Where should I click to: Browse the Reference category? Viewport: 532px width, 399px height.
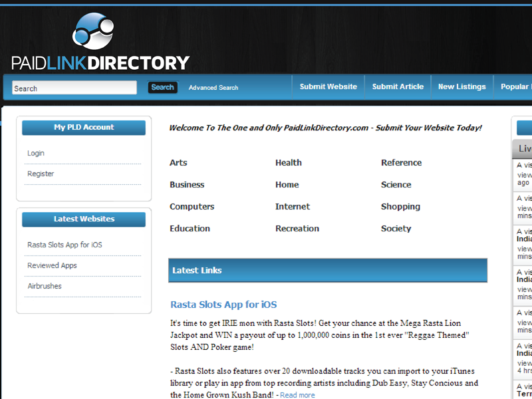click(402, 162)
